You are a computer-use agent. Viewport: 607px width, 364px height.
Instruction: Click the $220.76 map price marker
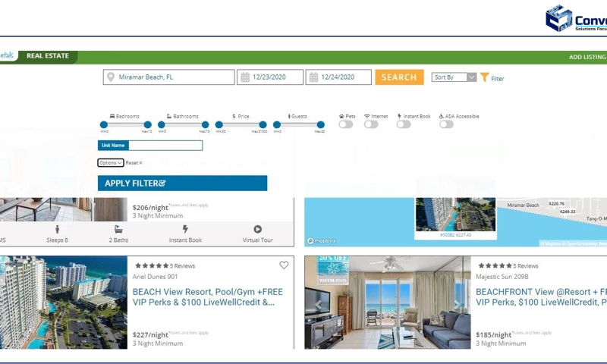click(x=556, y=203)
